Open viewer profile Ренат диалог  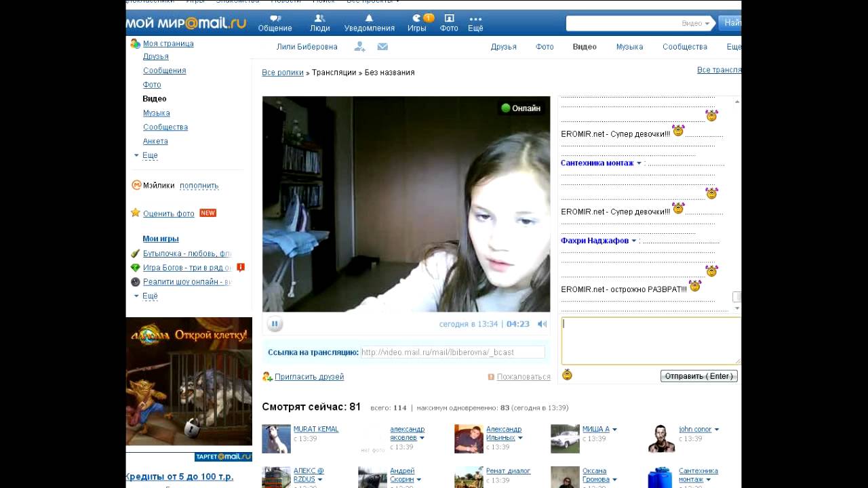pyautogui.click(x=508, y=471)
